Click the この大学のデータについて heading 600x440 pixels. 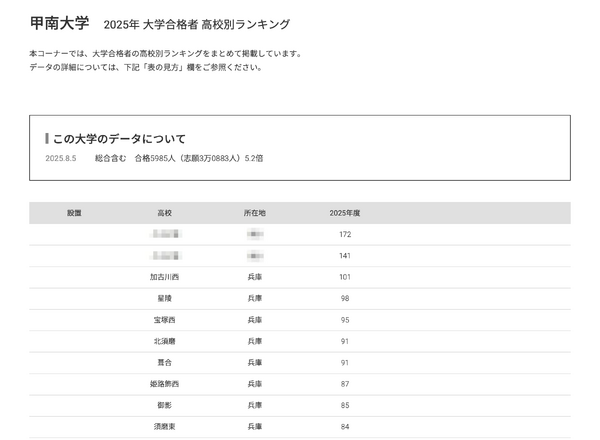[119, 139]
